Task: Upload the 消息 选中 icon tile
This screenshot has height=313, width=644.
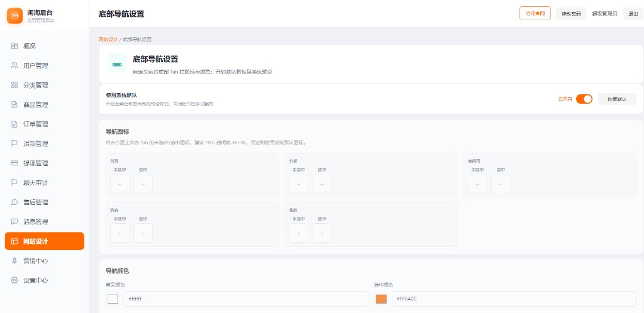Action: pyautogui.click(x=143, y=233)
